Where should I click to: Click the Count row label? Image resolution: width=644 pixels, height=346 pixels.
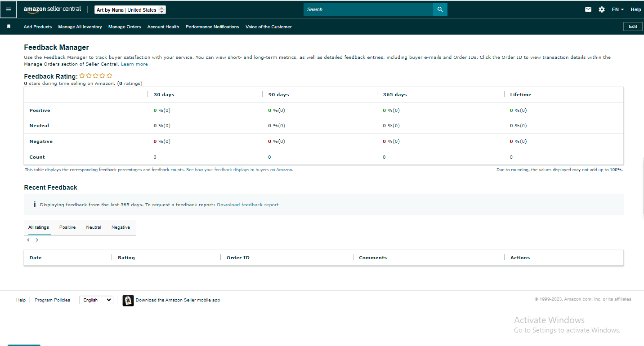(x=37, y=157)
